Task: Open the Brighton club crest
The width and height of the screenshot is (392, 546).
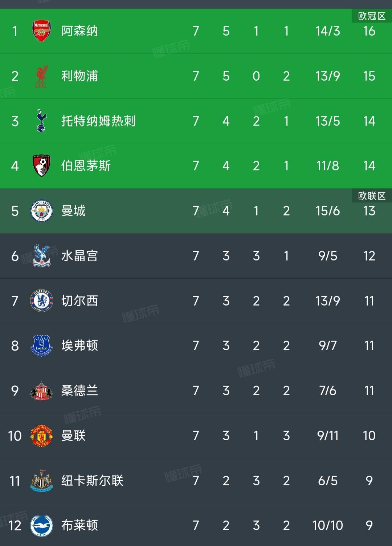Action: 41,525
